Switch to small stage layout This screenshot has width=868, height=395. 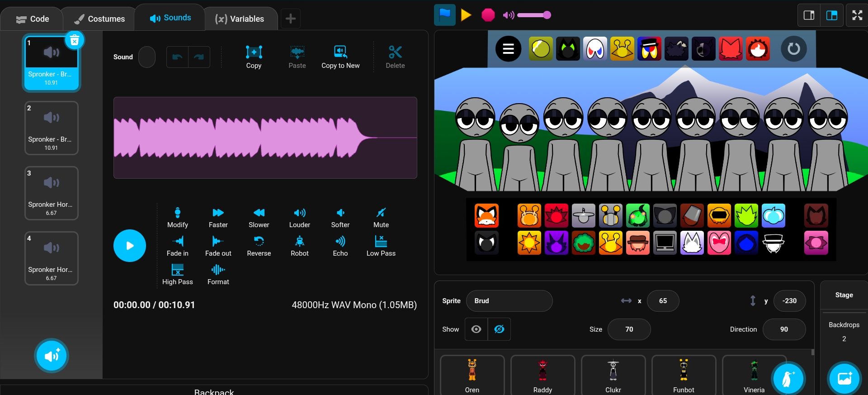click(x=809, y=15)
